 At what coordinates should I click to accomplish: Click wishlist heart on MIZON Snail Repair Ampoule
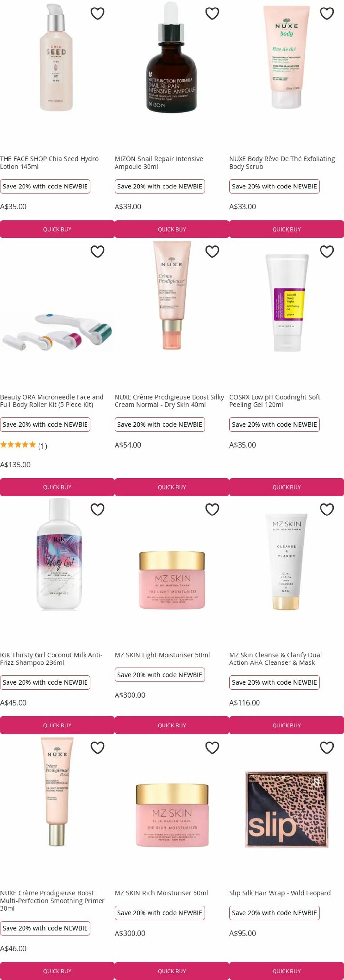212,13
